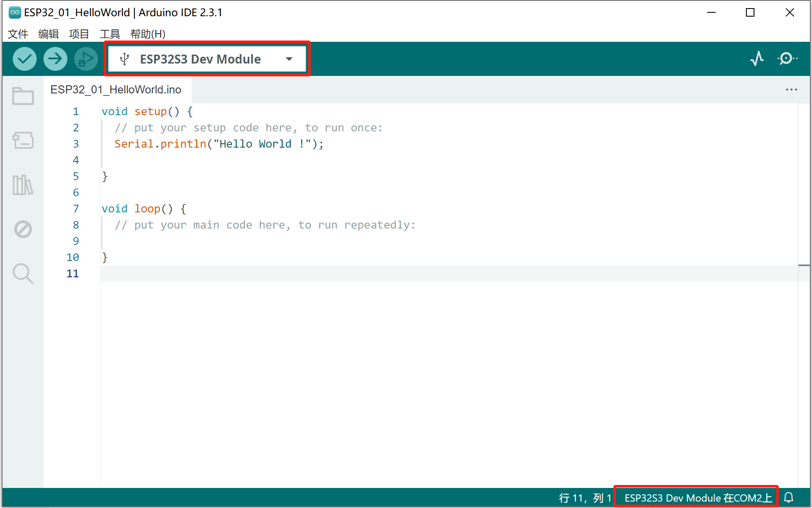The width and height of the screenshot is (812, 508).
Task: Open the Boards Manager sidebar
Action: (23, 140)
